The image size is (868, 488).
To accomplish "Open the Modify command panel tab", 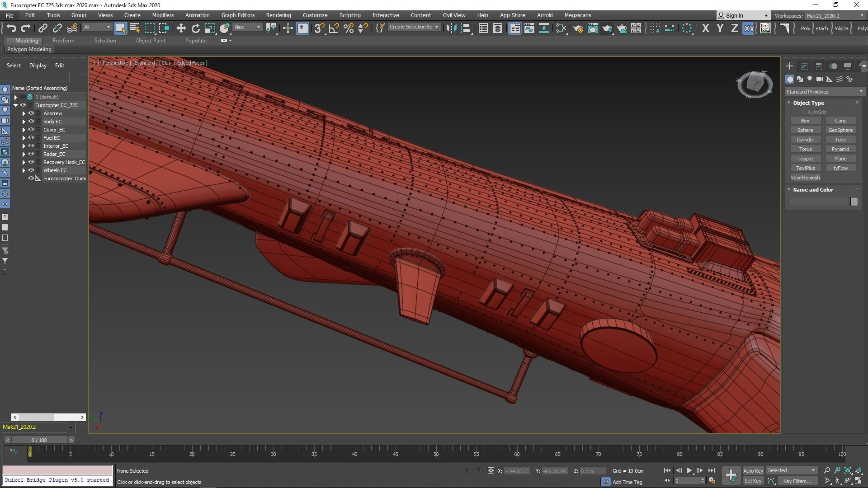I will [x=804, y=66].
